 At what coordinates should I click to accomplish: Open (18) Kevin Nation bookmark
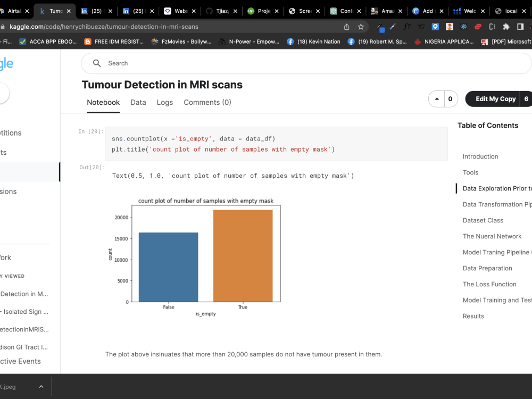point(313,41)
